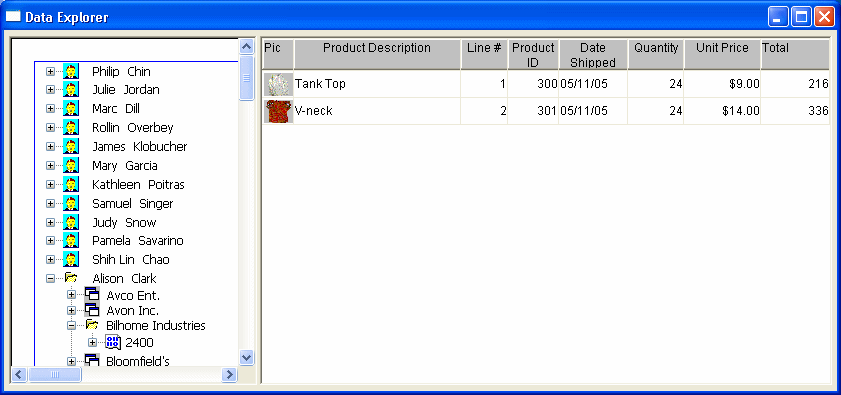
Task: Click the $9.00 unit price cell
Action: (722, 84)
